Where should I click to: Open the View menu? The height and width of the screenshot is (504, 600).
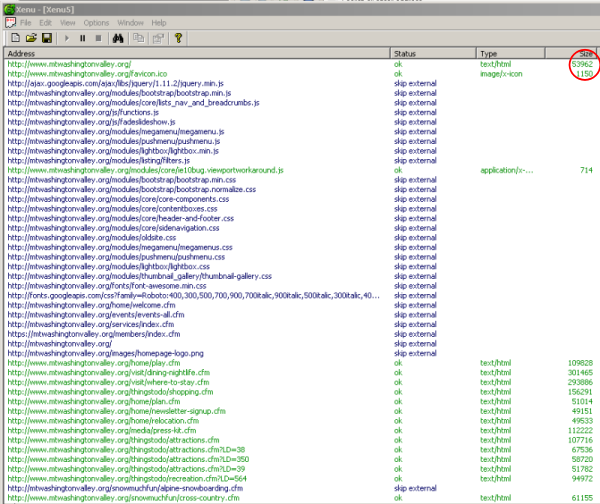pos(68,23)
